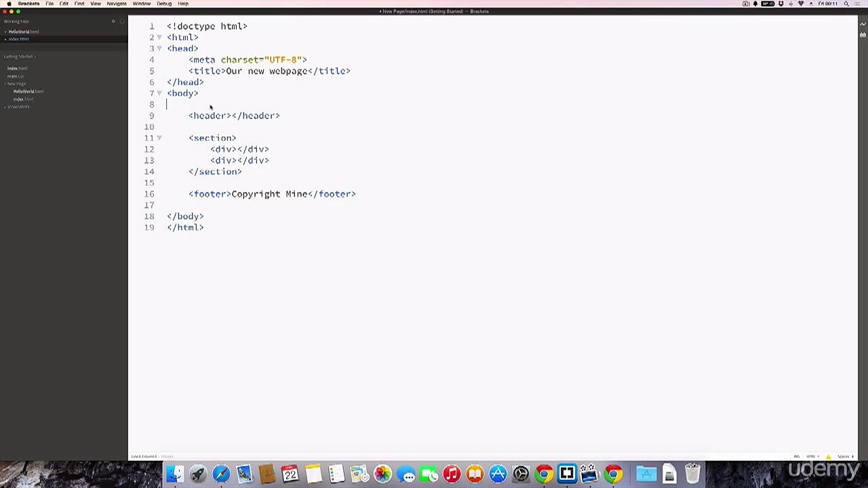
Task: Expand the screenshots folder in file tree
Action: 18,107
